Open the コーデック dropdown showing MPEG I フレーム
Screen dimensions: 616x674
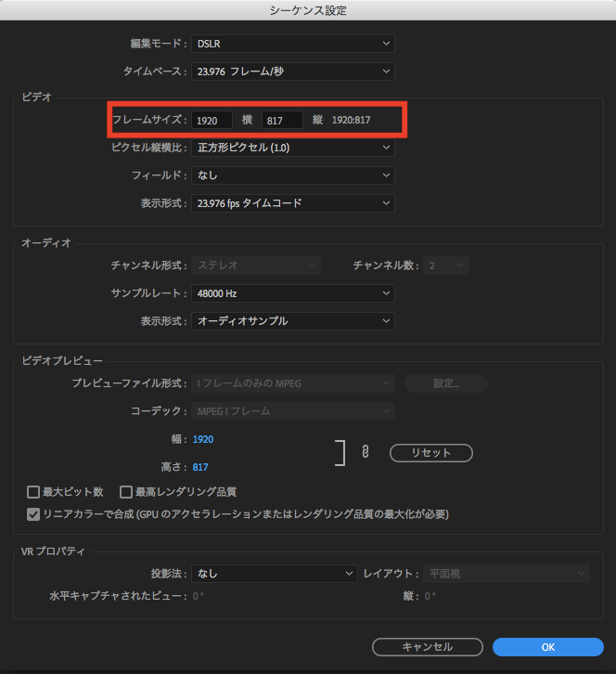click(x=293, y=411)
